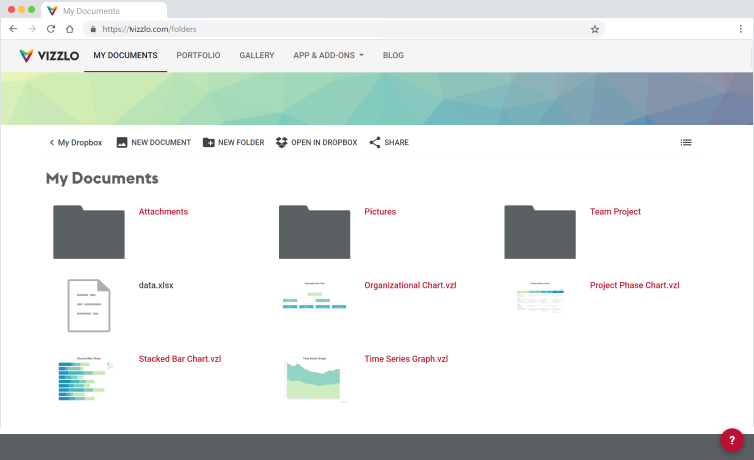Screen dimensions: 754x460
Task: Click the Vizzlo logo
Action: click(x=49, y=55)
